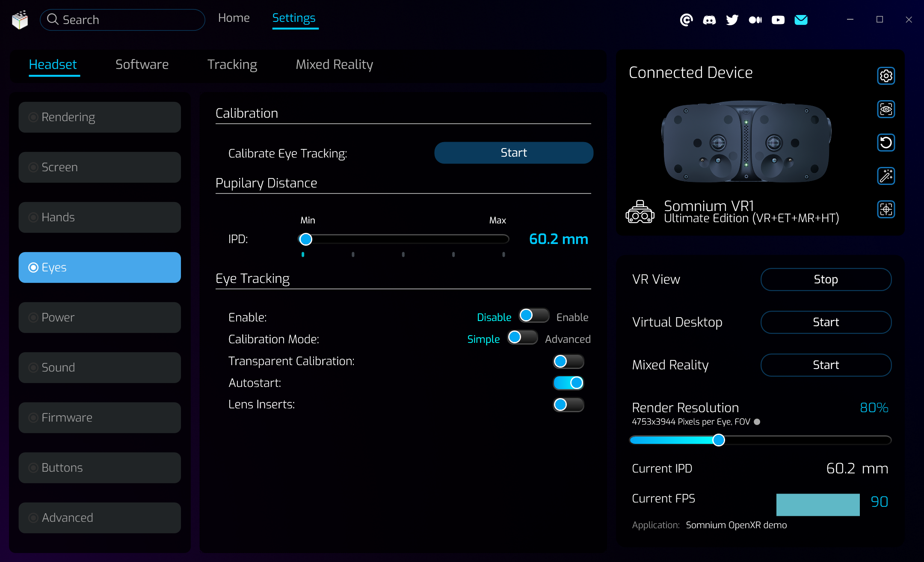Viewport: 924px width, 562px height.
Task: Click the "90" FPS value
Action: tap(880, 502)
